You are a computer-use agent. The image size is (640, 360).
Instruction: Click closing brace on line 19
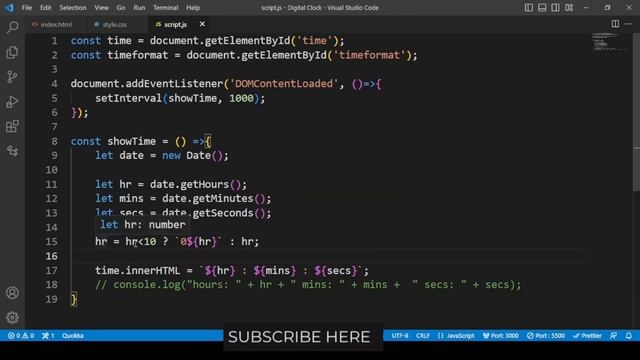click(73, 299)
